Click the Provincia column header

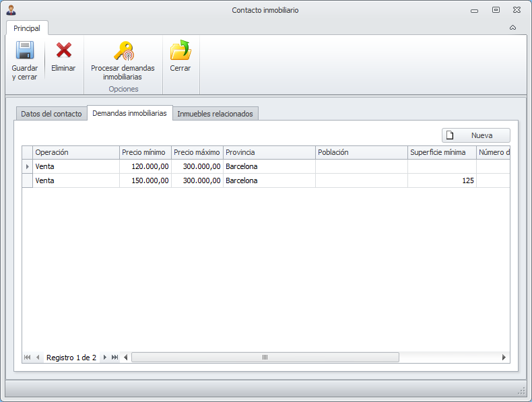pos(269,152)
